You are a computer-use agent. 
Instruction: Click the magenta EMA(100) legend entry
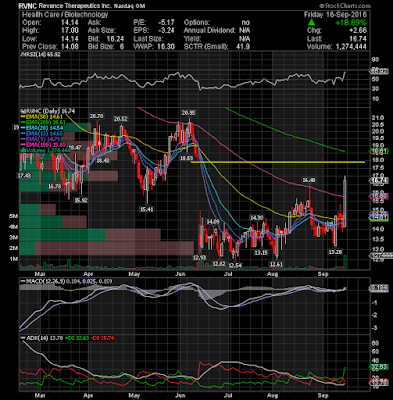(43, 145)
